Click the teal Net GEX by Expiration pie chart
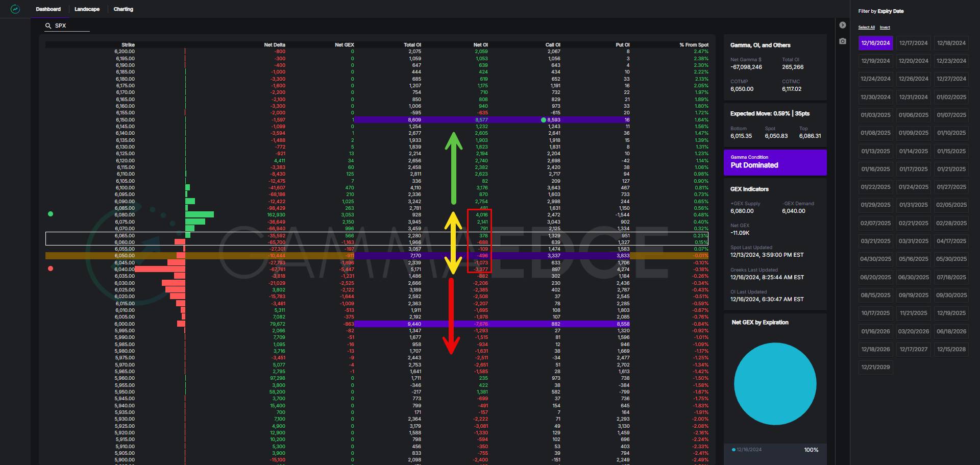The width and height of the screenshot is (980, 465). coord(775,383)
